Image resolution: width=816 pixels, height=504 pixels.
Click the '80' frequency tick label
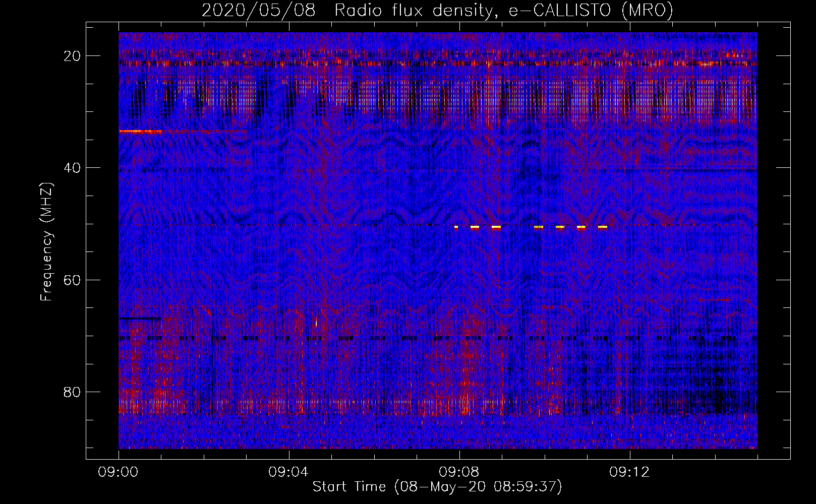point(73,392)
